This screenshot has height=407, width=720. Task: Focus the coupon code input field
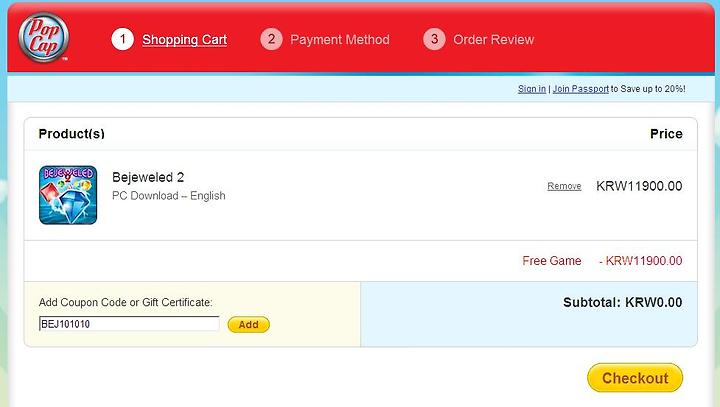(x=129, y=324)
